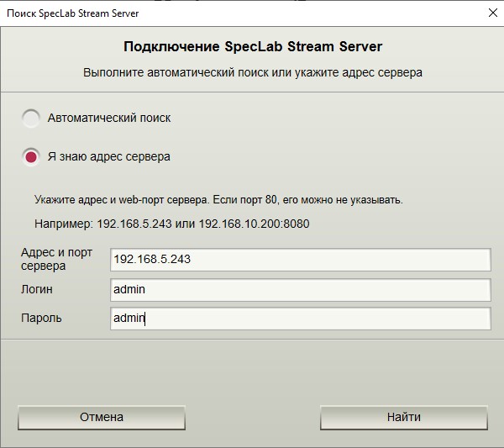Click the 'Отмена' button
Image resolution: width=504 pixels, height=448 pixels.
click(102, 418)
